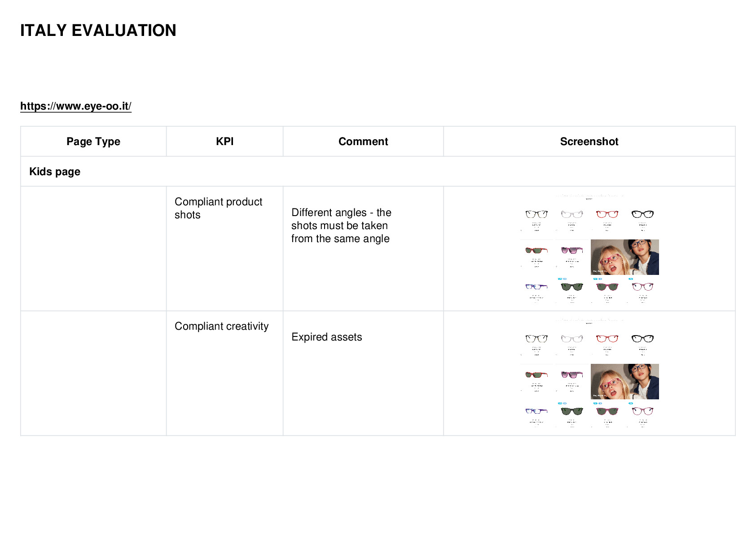This screenshot has height=535, width=756.
Task: Click the black glasses in first screenshot
Action: click(x=642, y=214)
